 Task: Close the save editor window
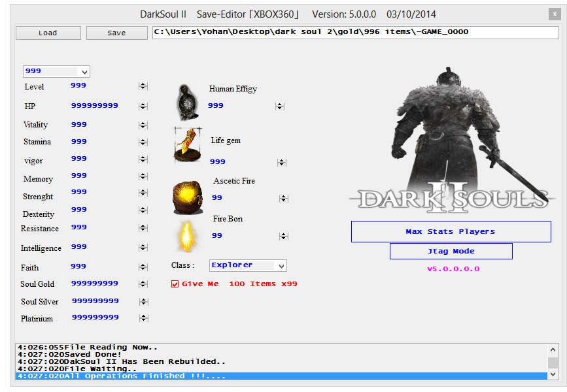click(x=555, y=14)
